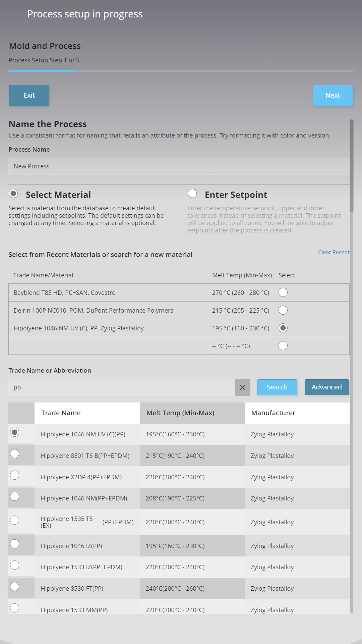Click the Clear Recent link

point(334,252)
